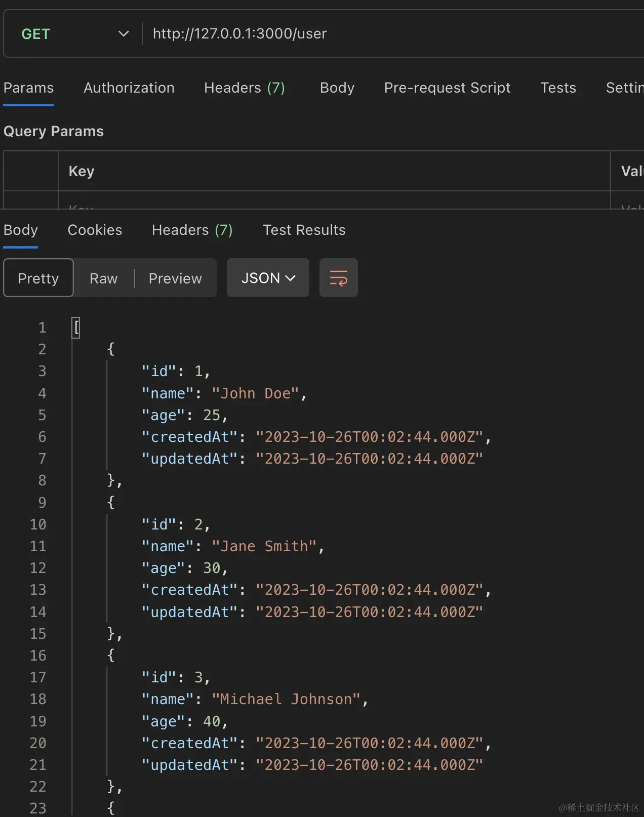
Task: Click the opening brace on line 9
Action: click(111, 502)
